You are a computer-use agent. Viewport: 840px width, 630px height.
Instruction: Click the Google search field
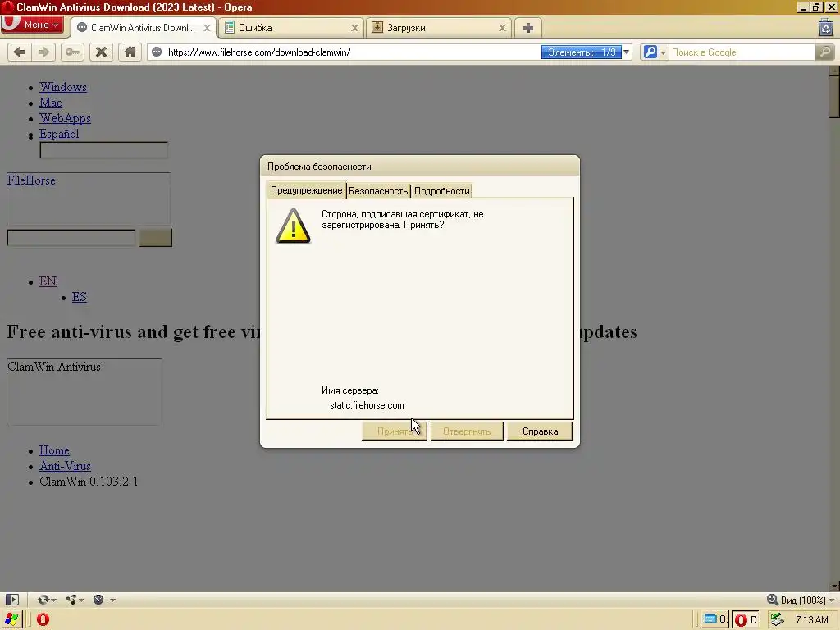click(742, 52)
